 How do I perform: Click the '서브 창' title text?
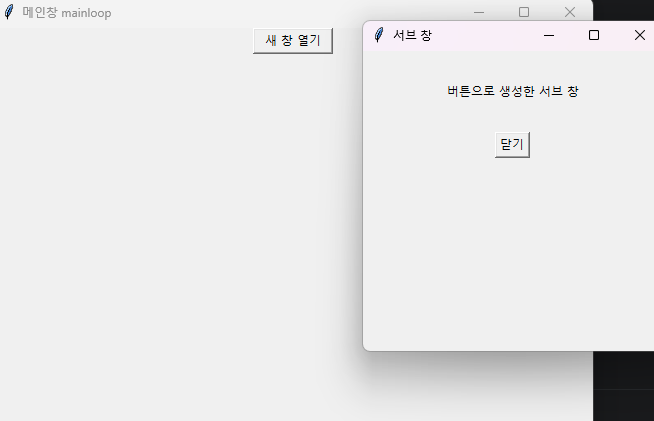point(412,35)
